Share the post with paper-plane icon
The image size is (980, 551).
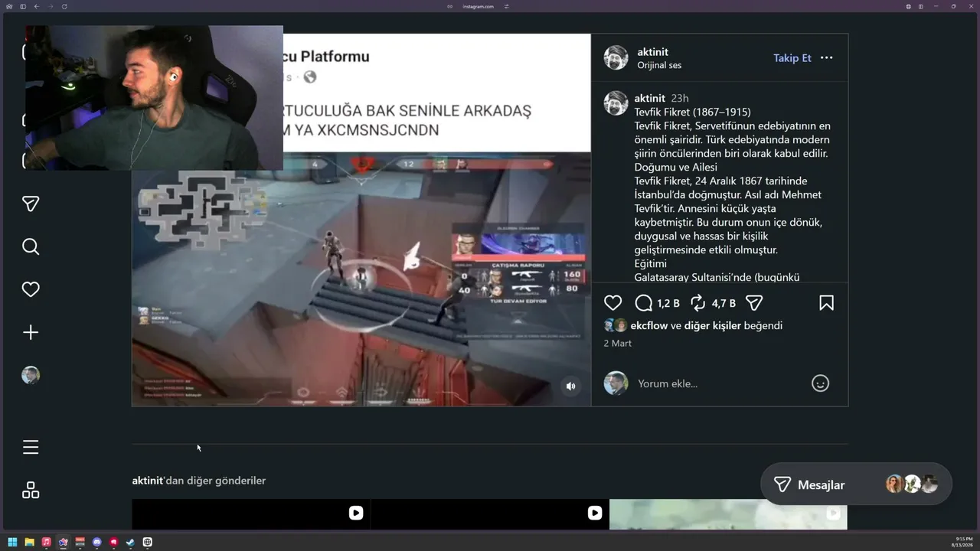pyautogui.click(x=754, y=303)
